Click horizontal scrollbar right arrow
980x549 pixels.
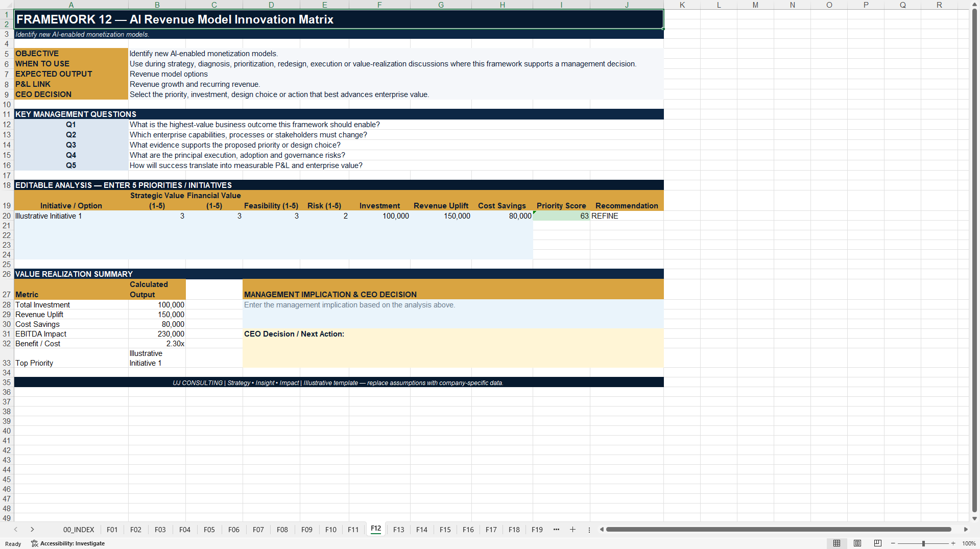pyautogui.click(x=966, y=530)
